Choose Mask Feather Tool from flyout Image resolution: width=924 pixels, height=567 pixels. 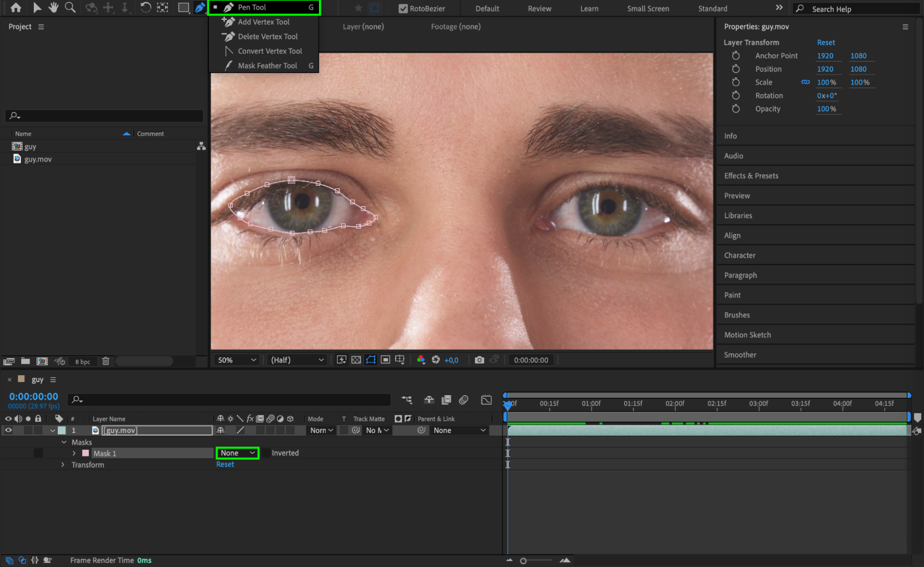pos(267,66)
